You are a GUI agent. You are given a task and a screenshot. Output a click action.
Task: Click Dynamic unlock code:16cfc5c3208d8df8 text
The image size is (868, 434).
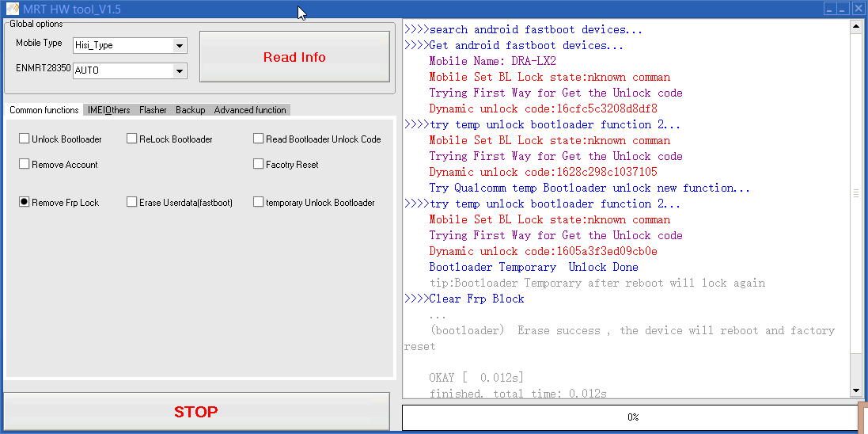pyautogui.click(x=543, y=108)
